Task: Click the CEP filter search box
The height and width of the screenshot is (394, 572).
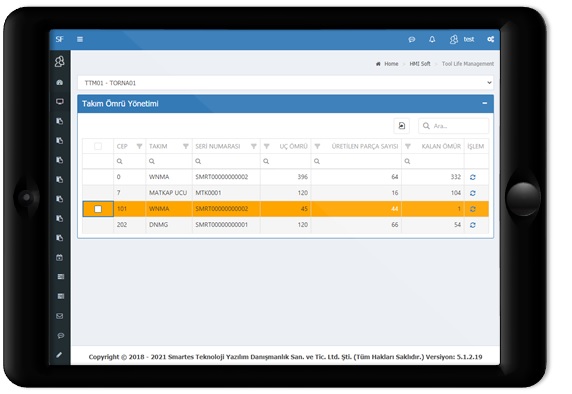Action: click(130, 161)
